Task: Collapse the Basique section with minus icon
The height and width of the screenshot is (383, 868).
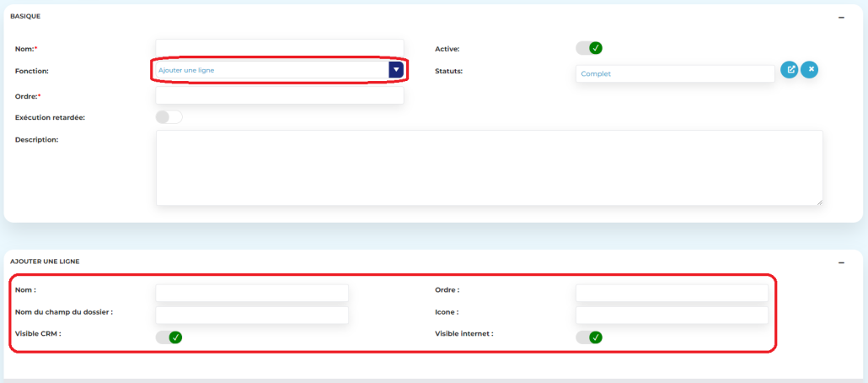Action: (x=841, y=17)
